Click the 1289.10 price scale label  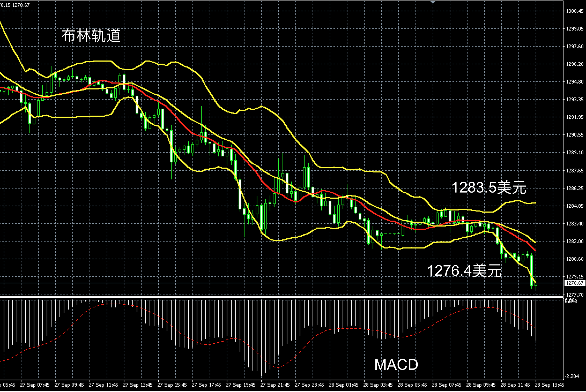pos(574,152)
